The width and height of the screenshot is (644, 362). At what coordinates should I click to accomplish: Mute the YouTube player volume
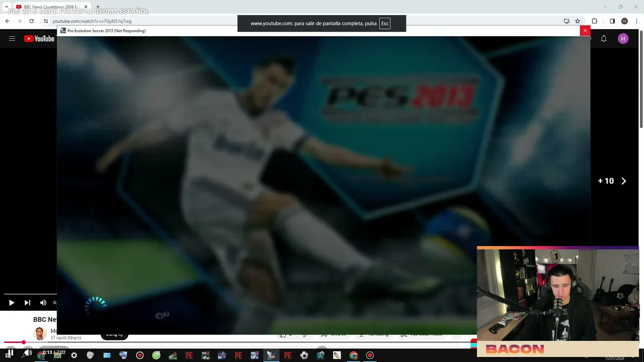pos(43,303)
